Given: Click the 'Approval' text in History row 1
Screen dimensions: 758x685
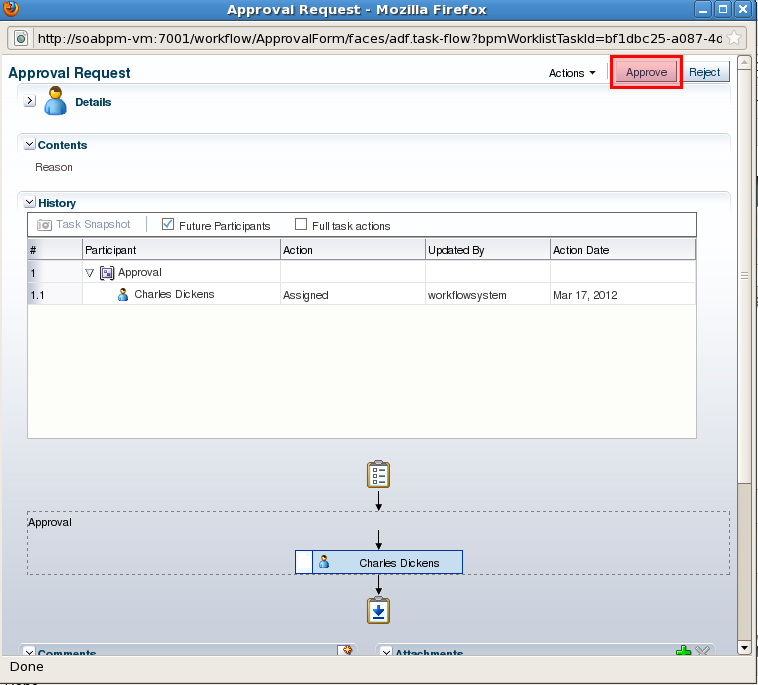Looking at the screenshot, I should [x=140, y=272].
